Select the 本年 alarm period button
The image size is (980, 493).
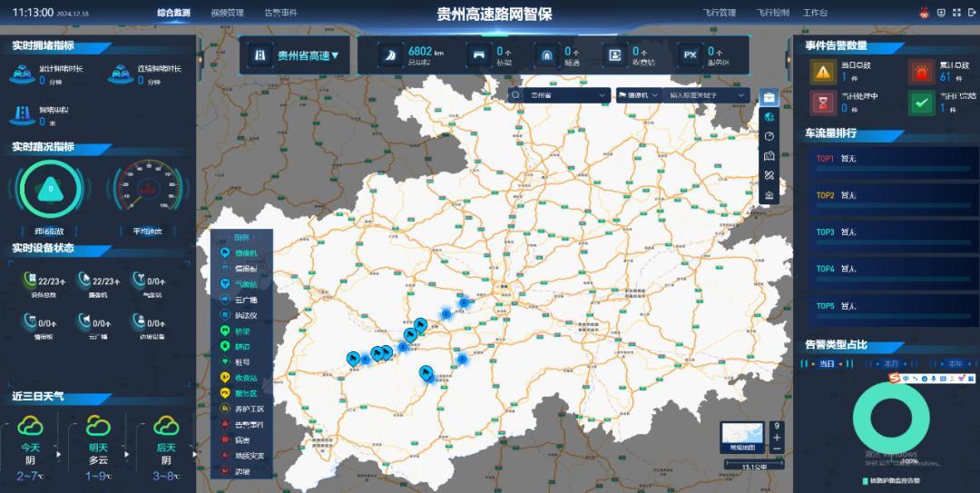(955, 363)
